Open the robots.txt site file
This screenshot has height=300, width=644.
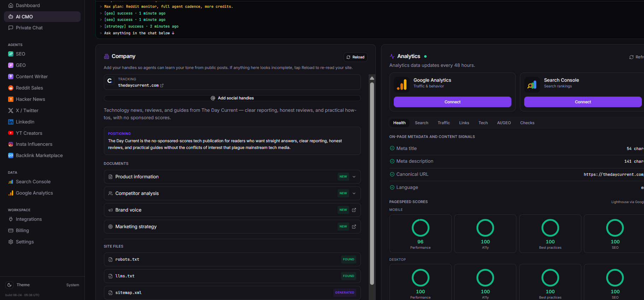point(232,259)
